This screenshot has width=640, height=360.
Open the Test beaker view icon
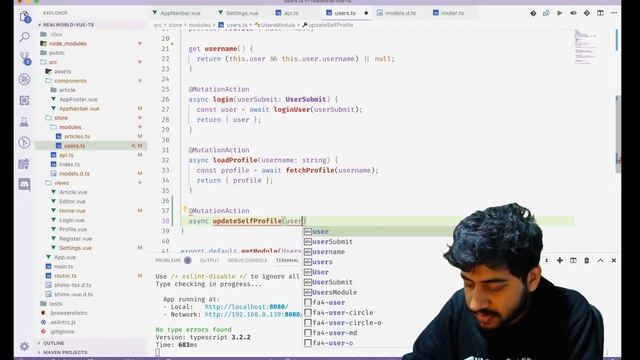click(x=24, y=121)
